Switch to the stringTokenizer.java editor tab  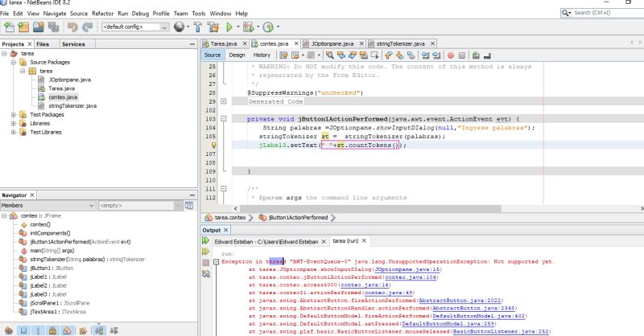click(x=400, y=43)
